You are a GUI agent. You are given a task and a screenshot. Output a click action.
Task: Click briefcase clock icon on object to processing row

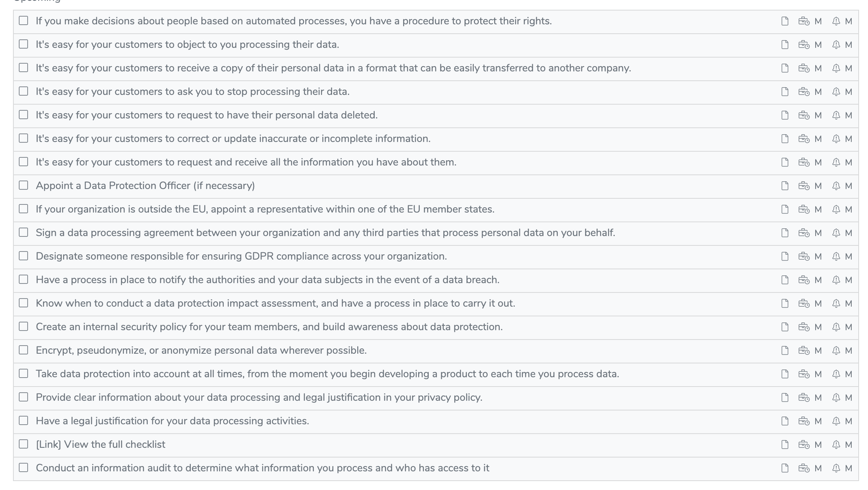pyautogui.click(x=803, y=45)
